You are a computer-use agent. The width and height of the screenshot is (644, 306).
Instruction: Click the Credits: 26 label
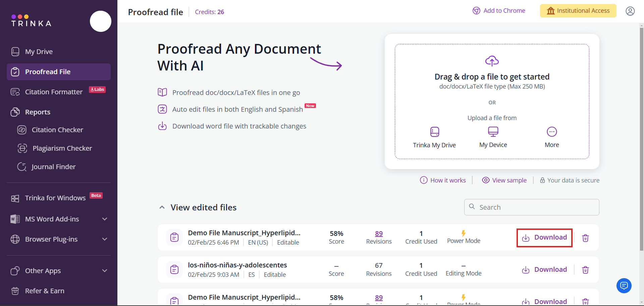(209, 12)
